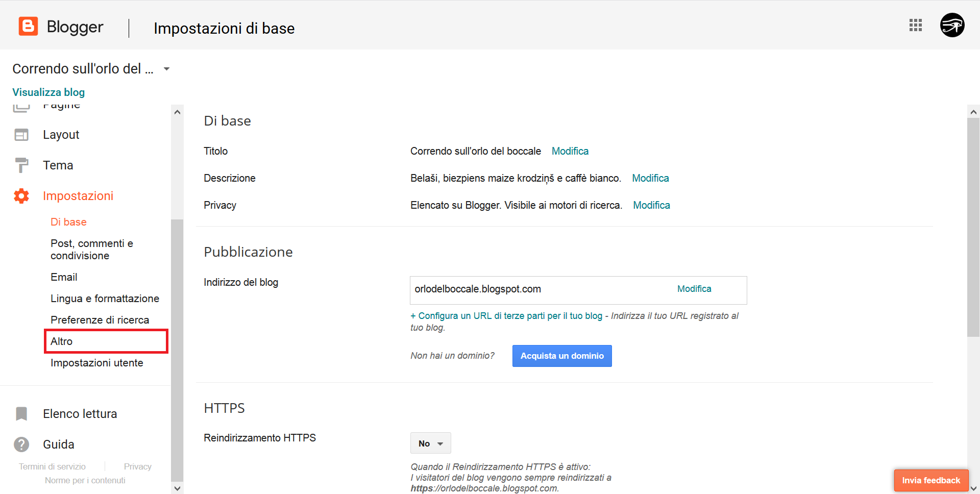Click Modifica for the blog address

click(694, 289)
